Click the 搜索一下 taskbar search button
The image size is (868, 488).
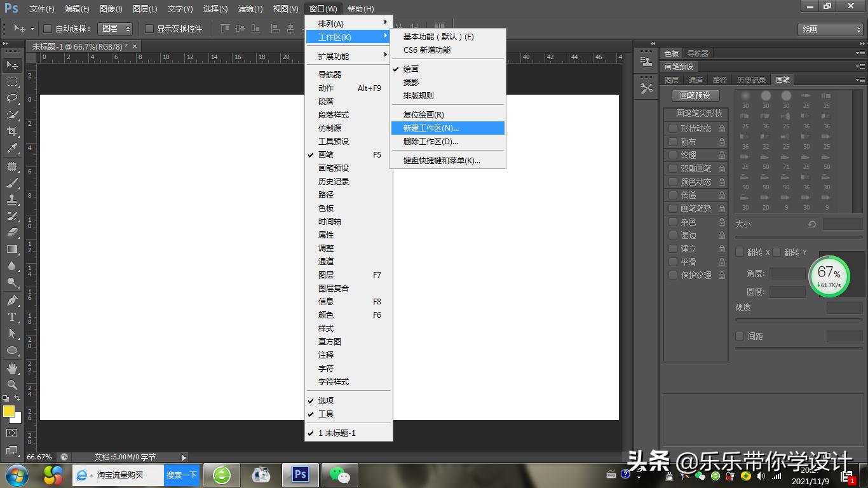pyautogui.click(x=181, y=475)
